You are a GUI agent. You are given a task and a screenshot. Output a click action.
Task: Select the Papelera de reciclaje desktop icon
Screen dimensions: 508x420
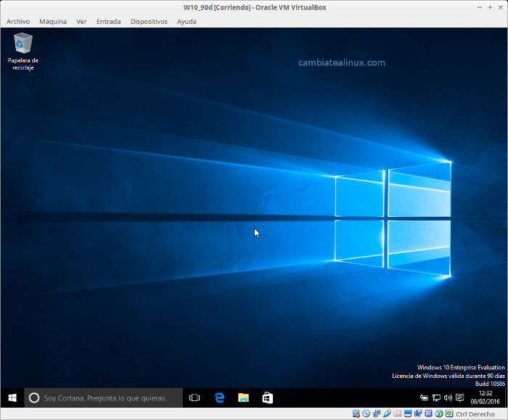pyautogui.click(x=23, y=52)
